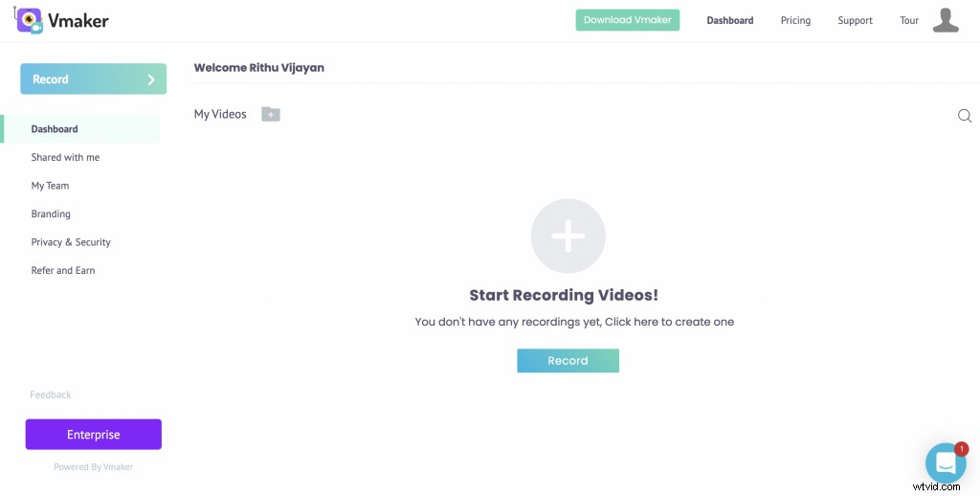
Task: Click the Feedback link
Action: 51,395
